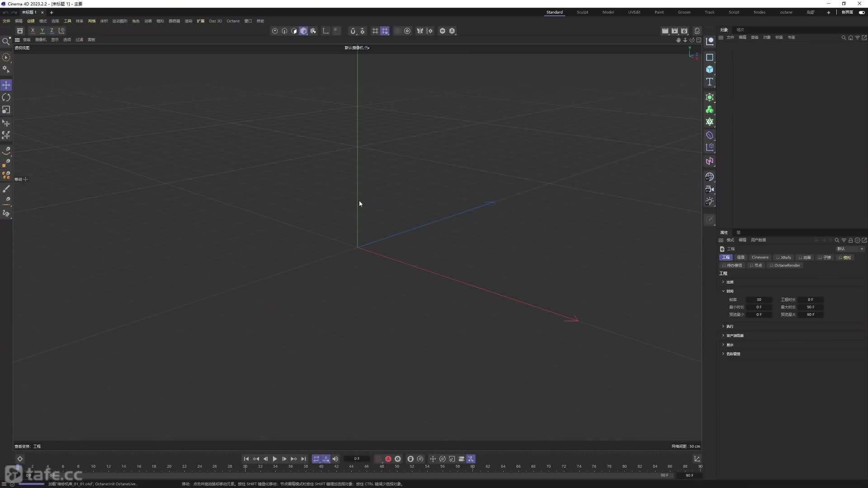Toggle the world coordinate system button
868x488 pixels.
coord(62,31)
